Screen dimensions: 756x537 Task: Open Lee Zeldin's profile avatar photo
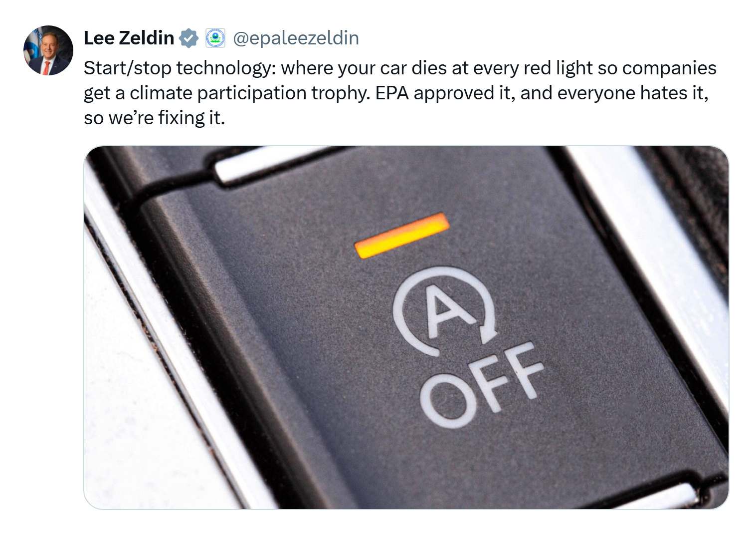click(x=48, y=50)
